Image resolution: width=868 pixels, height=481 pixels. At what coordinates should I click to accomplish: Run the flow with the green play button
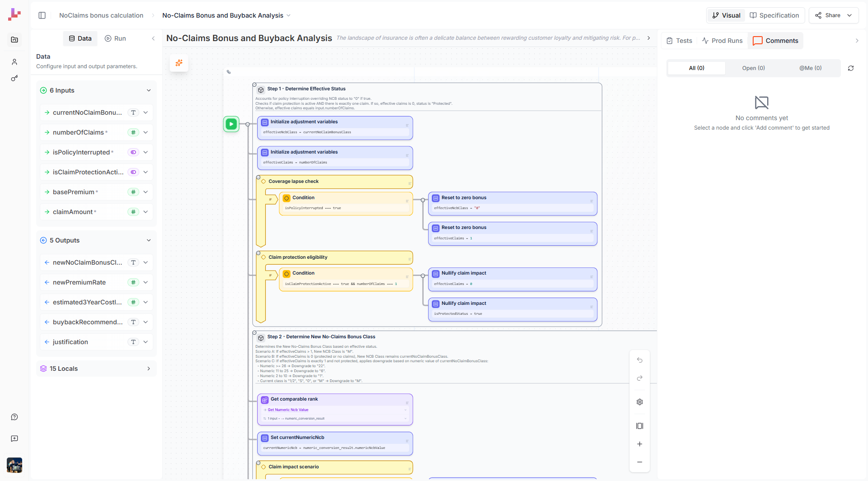[x=231, y=124]
